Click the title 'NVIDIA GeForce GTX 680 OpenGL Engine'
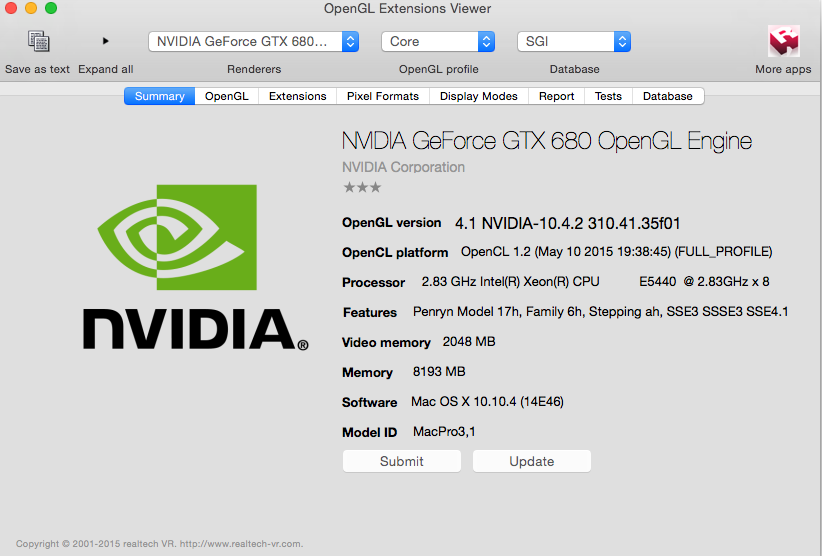The width and height of the screenshot is (822, 556). click(x=547, y=141)
